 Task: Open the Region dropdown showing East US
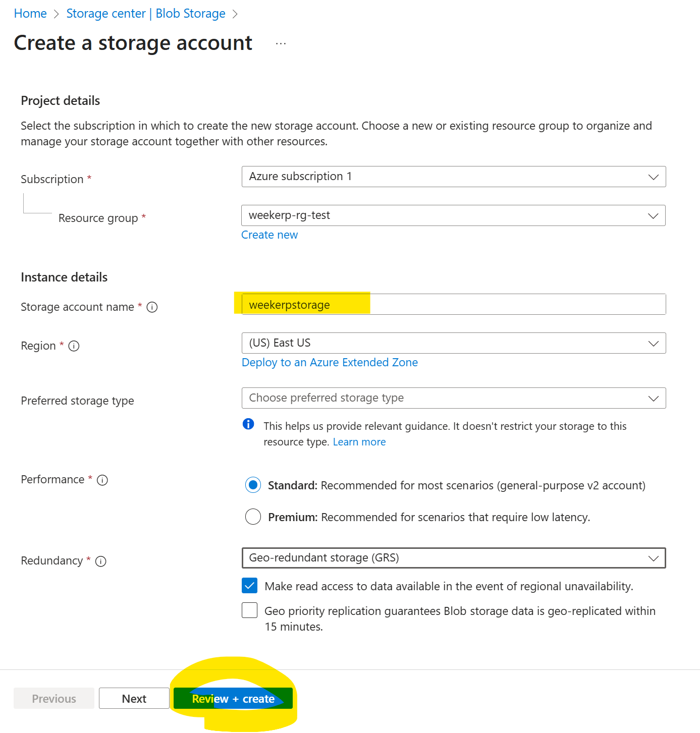(453, 343)
